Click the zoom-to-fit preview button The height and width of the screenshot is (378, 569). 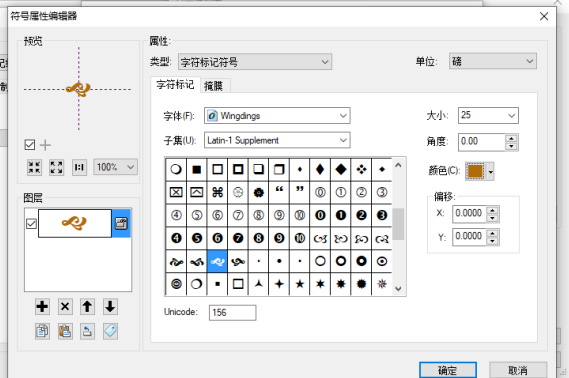click(x=34, y=167)
